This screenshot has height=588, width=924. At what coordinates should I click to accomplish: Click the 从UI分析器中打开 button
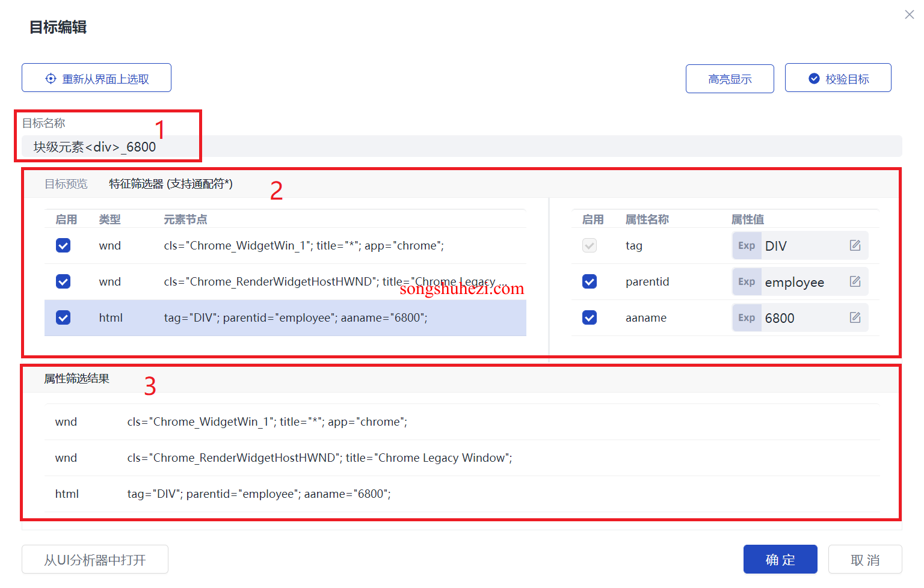point(95,559)
